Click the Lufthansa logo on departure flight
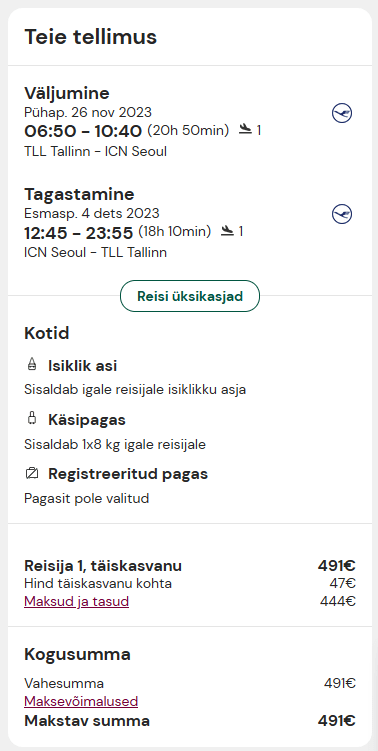Viewport: 378px width, 751px height. coord(342,114)
